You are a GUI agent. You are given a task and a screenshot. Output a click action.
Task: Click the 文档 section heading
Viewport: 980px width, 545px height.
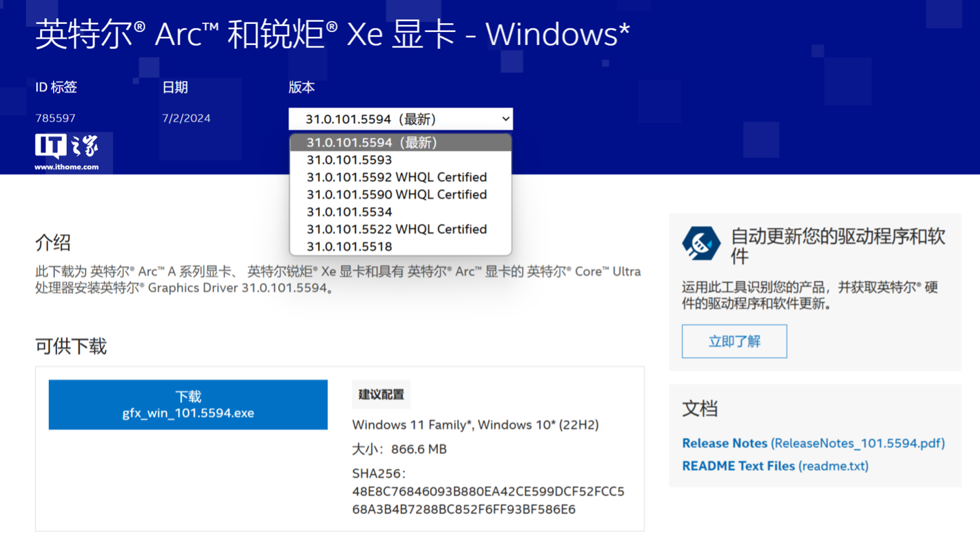pyautogui.click(x=700, y=409)
